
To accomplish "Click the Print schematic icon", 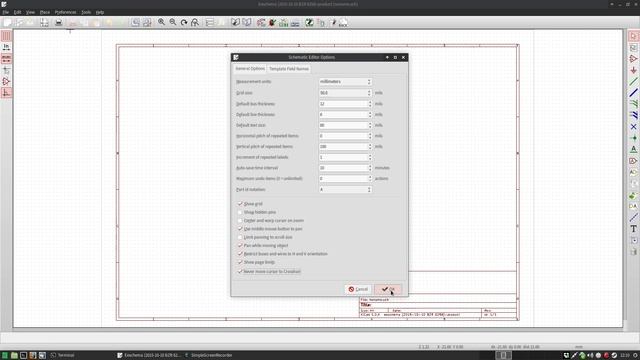I will [58, 22].
